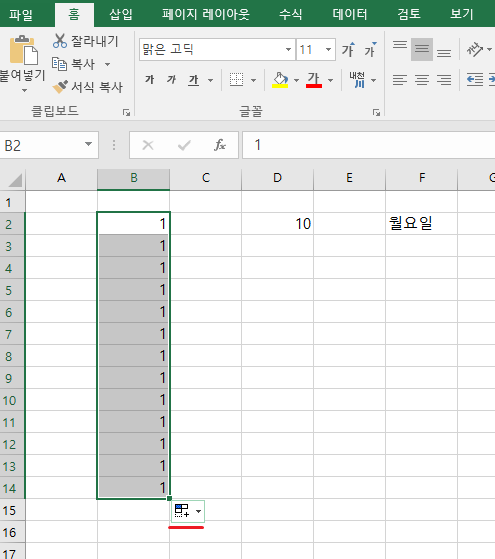Switch to 페이지 레이아웃 tab
This screenshot has height=559, width=495.
(x=206, y=15)
